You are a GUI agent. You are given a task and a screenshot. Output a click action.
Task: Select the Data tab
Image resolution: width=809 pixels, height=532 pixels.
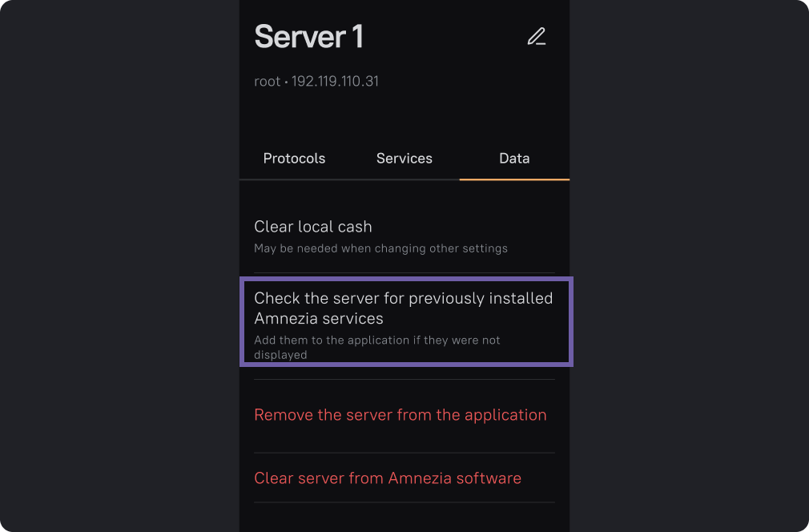[514, 159]
